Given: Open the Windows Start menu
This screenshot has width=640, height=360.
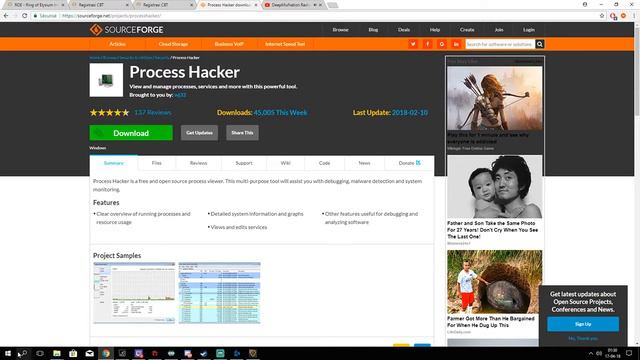Looking at the screenshot, I should [x=8, y=353].
